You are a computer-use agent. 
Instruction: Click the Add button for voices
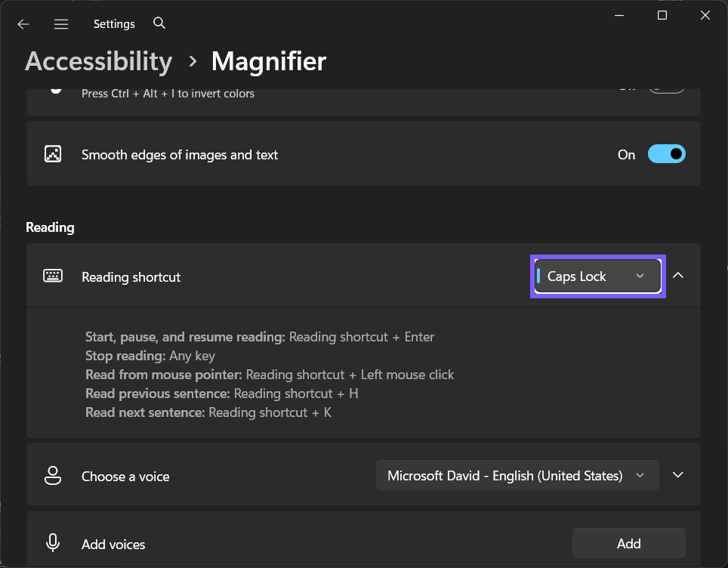pyautogui.click(x=628, y=543)
